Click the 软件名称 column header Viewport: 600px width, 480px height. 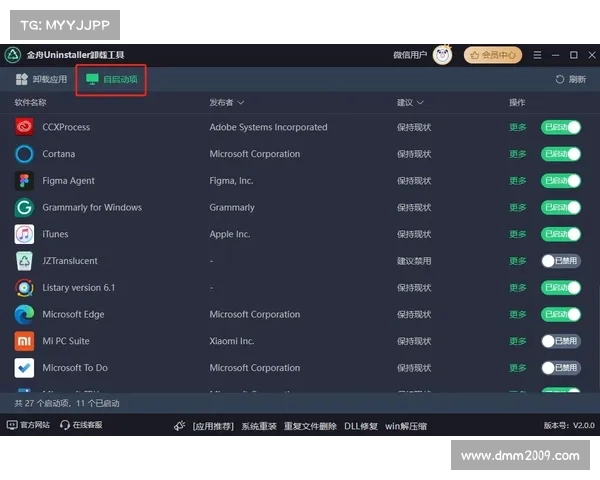(x=31, y=103)
